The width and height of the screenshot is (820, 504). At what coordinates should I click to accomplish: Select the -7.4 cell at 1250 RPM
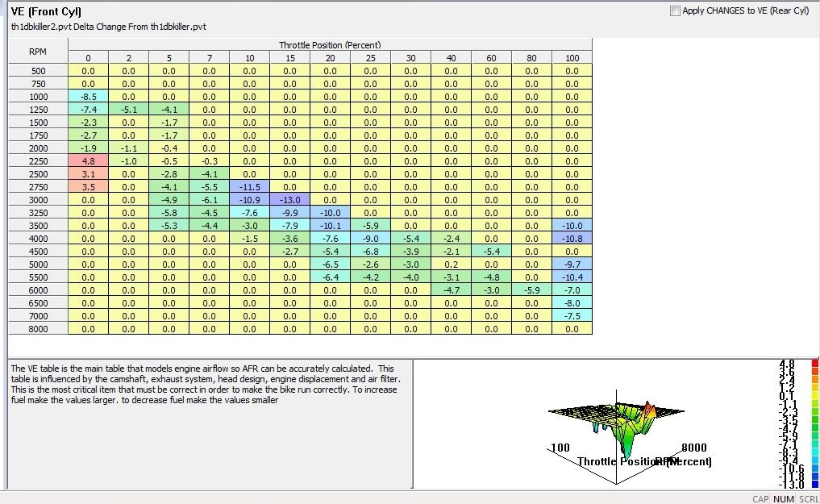point(89,110)
